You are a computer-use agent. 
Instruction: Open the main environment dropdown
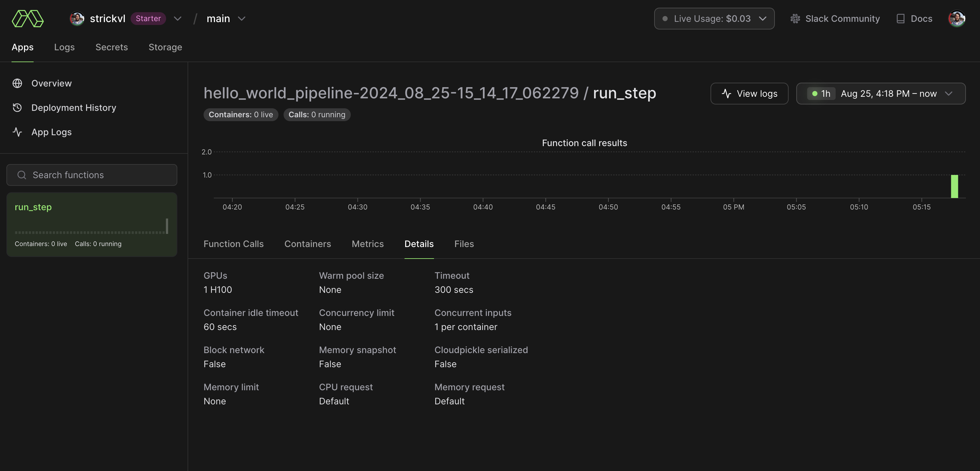tap(242, 18)
